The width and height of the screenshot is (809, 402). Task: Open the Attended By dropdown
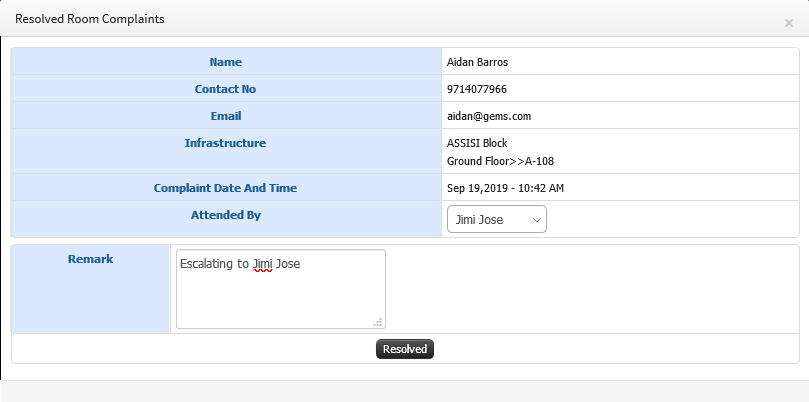coord(497,219)
